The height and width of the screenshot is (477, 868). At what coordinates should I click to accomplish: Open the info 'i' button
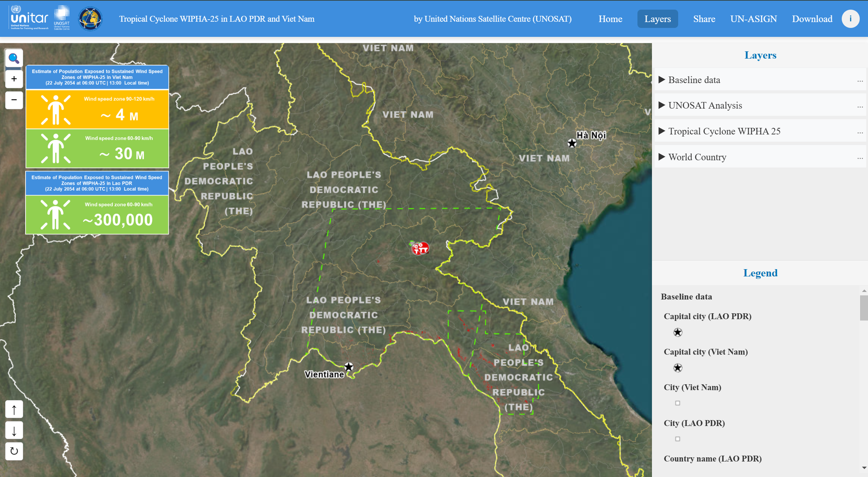tap(850, 19)
